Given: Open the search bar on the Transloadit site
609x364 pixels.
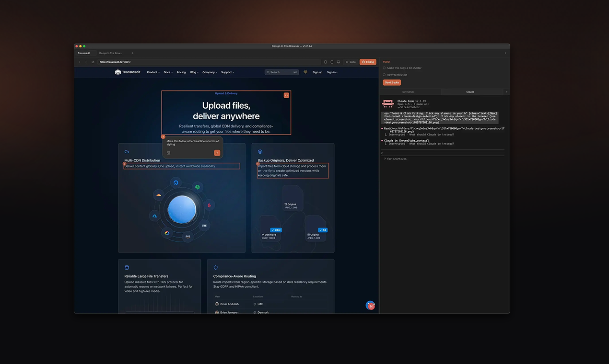Looking at the screenshot, I should coord(281,72).
